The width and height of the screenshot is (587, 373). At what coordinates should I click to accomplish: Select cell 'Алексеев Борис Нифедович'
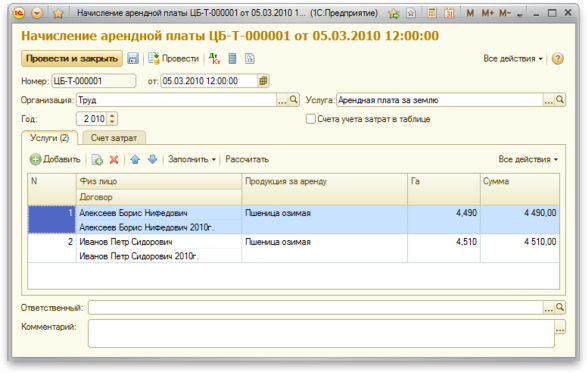pos(159,213)
